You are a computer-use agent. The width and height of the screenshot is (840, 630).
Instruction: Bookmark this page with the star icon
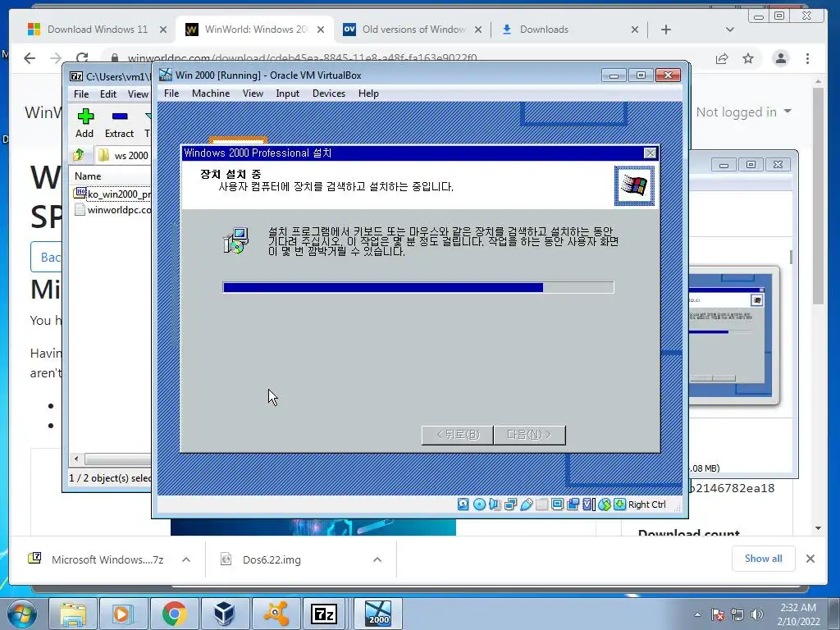coord(748,58)
